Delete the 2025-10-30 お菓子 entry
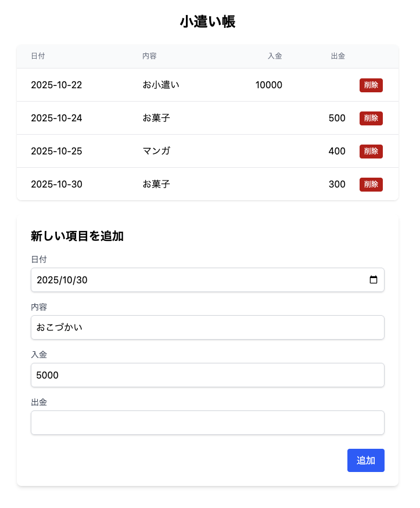The height and width of the screenshot is (508, 420). coord(371,185)
